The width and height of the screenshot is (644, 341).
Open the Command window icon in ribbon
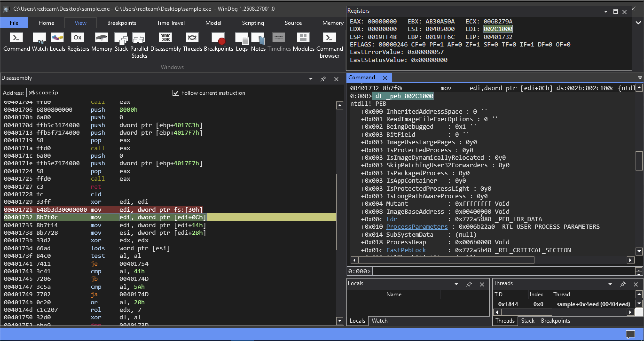[x=16, y=42]
